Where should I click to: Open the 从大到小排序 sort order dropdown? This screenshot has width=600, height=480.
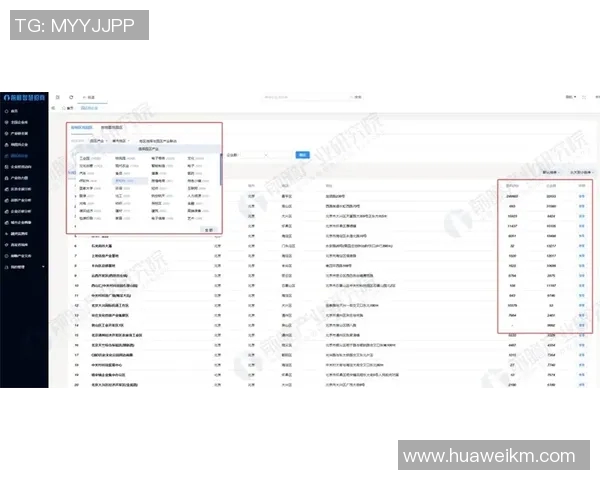click(x=578, y=172)
